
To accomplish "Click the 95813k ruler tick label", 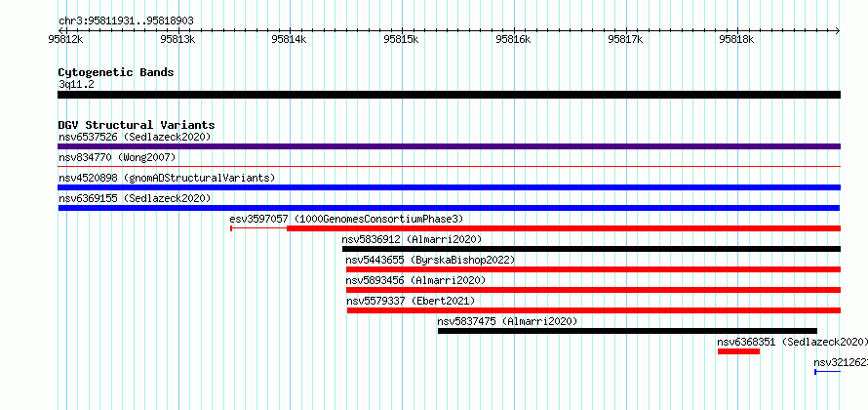I will point(178,39).
